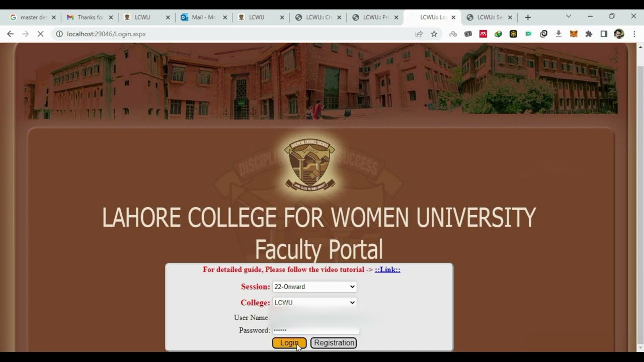644x362 pixels.
Task: Open the video recorder extension icon
Action: click(468, 34)
